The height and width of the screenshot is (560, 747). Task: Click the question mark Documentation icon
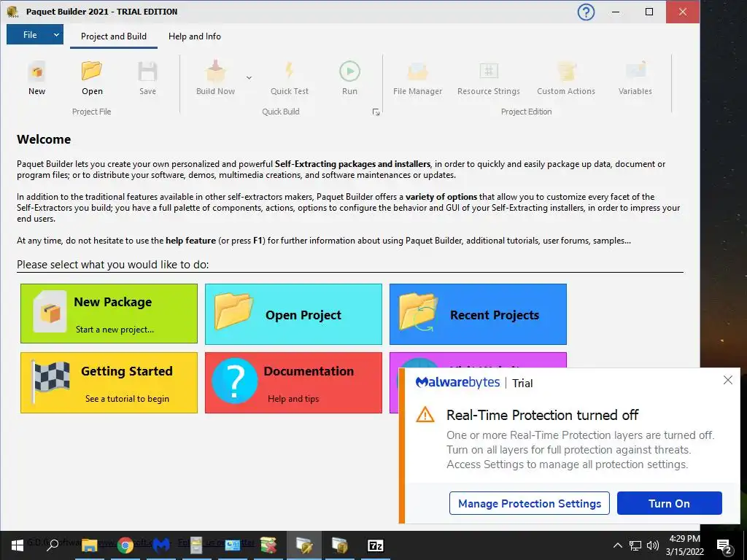234,381
